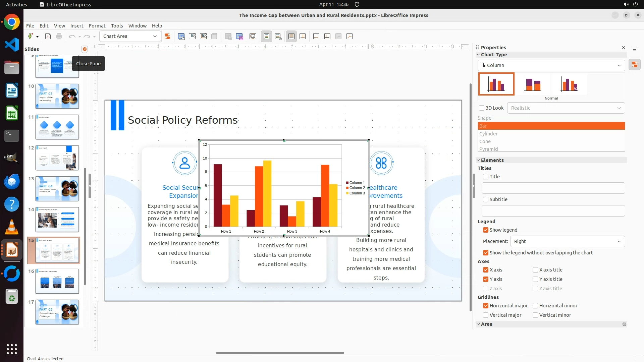Viewport: 644px width, 362px height.
Task: Toggle Vertical Grids toolbar icon
Action: click(x=303, y=36)
